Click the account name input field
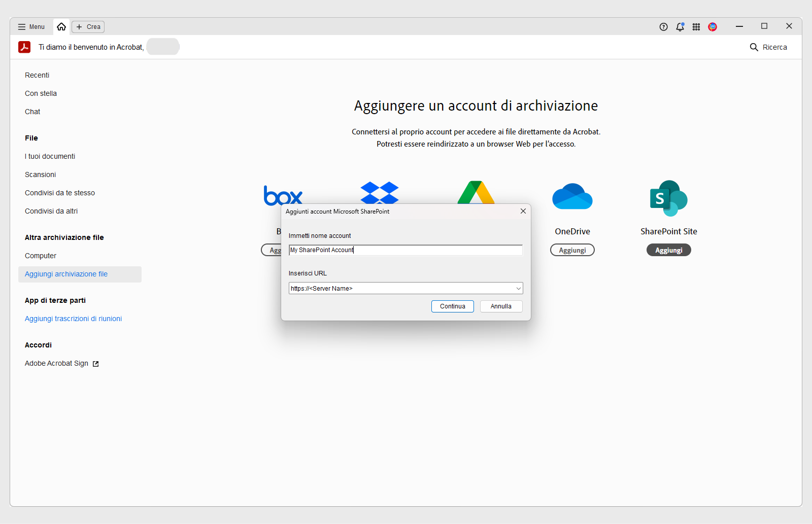 coord(405,250)
